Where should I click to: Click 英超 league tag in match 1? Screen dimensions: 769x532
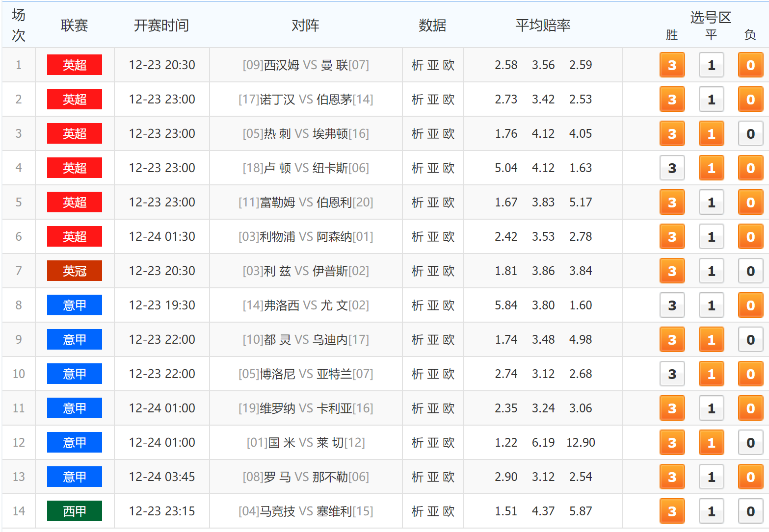pos(75,65)
